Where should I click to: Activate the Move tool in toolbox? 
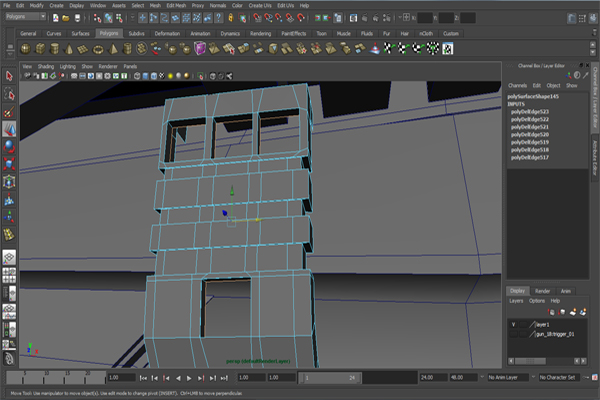click(9, 129)
